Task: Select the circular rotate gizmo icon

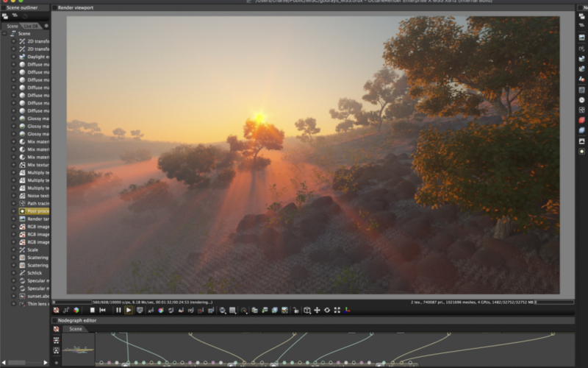Action: coord(327,310)
